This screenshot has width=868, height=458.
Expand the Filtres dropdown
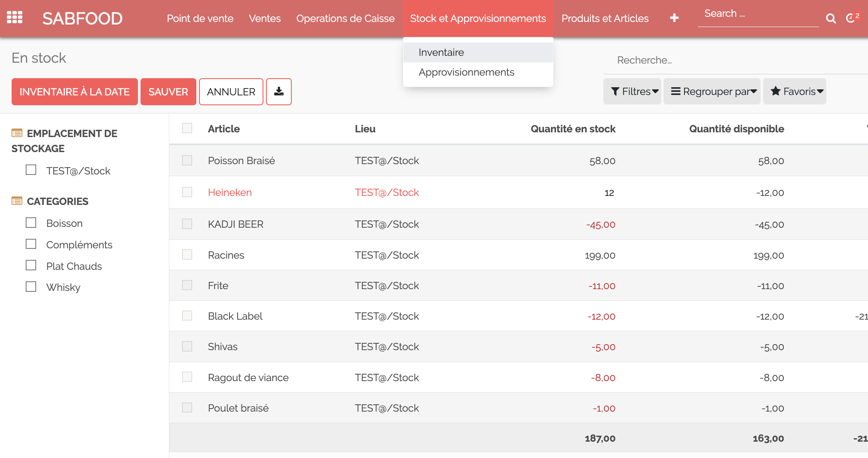coord(632,92)
